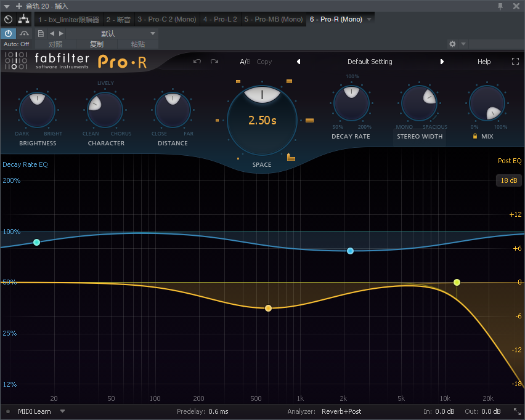Viewport: 525px width, 420px height.
Task: Load the previous host preset arrow
Action: tap(52, 33)
